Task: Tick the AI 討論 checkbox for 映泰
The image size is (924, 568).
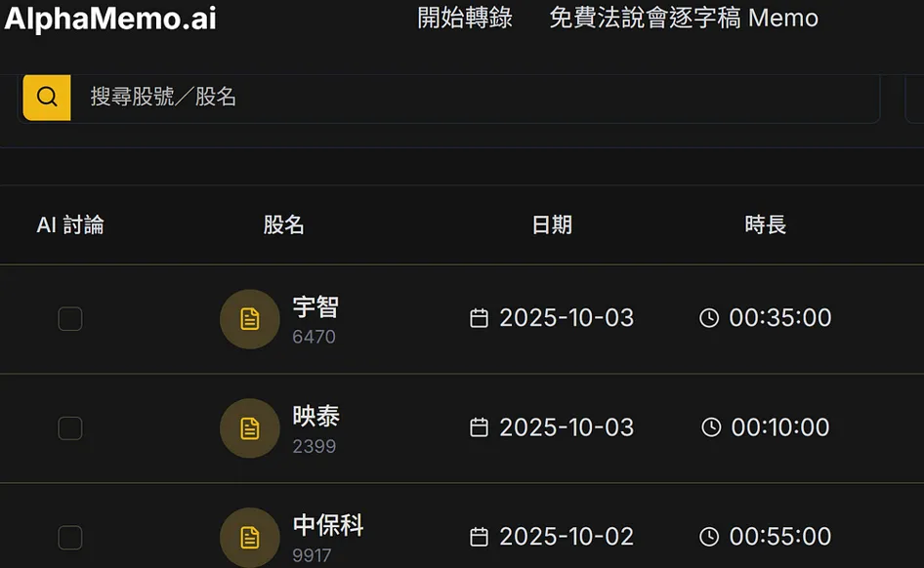Action: pos(70,428)
